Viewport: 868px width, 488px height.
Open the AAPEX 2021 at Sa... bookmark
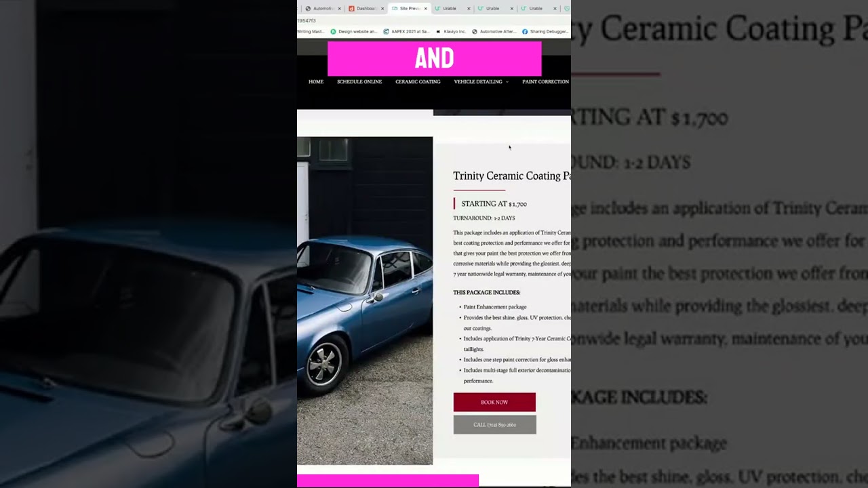tap(406, 31)
